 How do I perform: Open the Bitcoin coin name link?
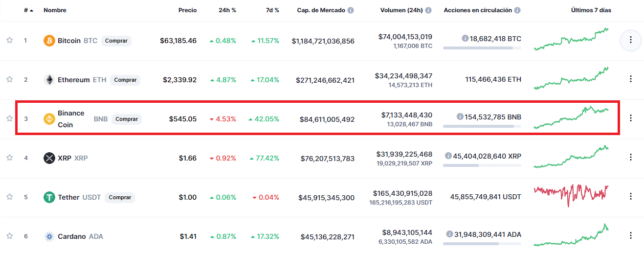click(x=69, y=41)
